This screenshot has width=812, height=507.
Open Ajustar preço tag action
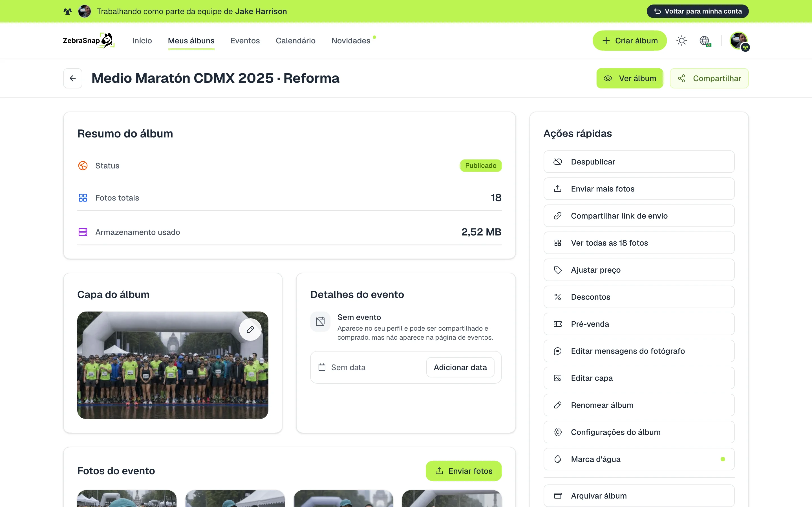coord(639,270)
